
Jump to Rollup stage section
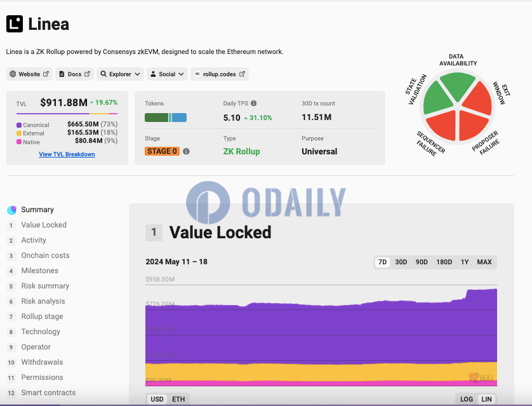[x=42, y=316]
